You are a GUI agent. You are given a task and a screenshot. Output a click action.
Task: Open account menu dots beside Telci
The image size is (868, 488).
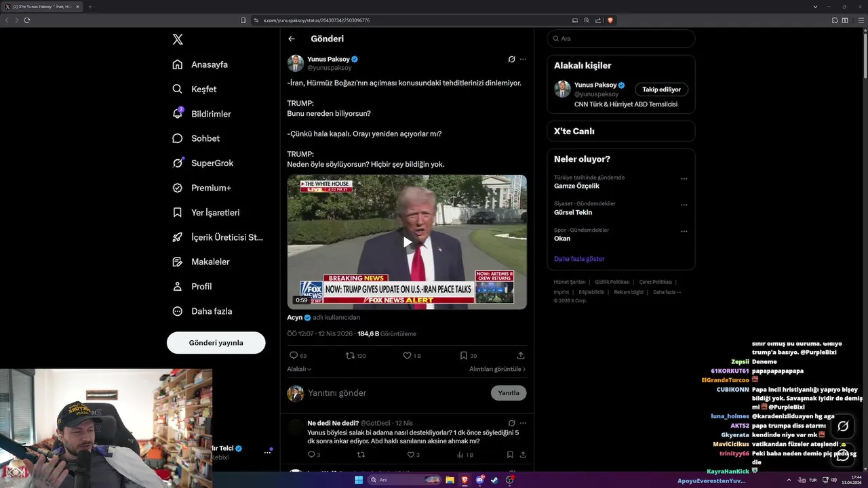(267, 452)
